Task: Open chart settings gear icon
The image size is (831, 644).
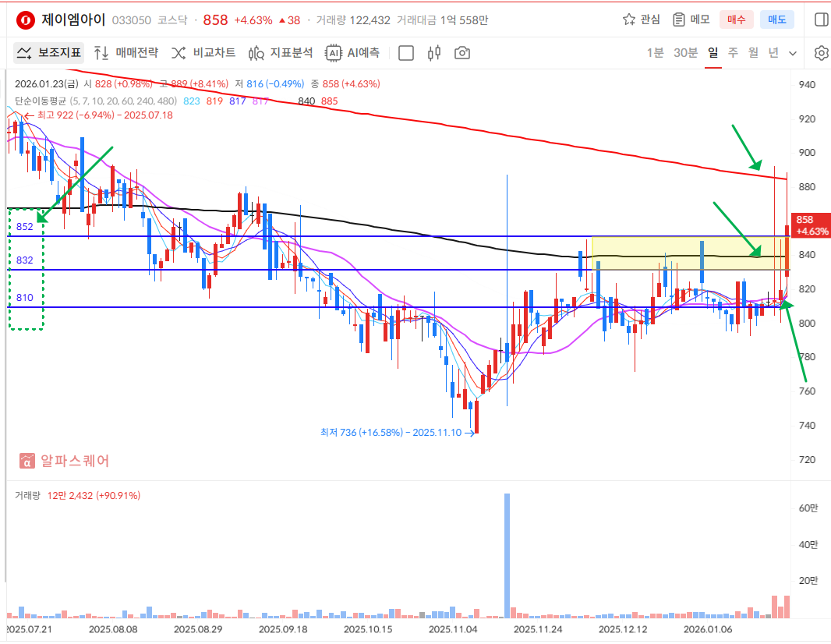Action: point(821,53)
